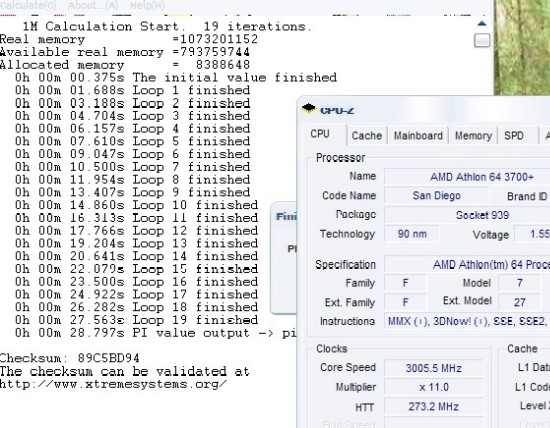Click the 'Loop 10 finished' line

point(136,205)
